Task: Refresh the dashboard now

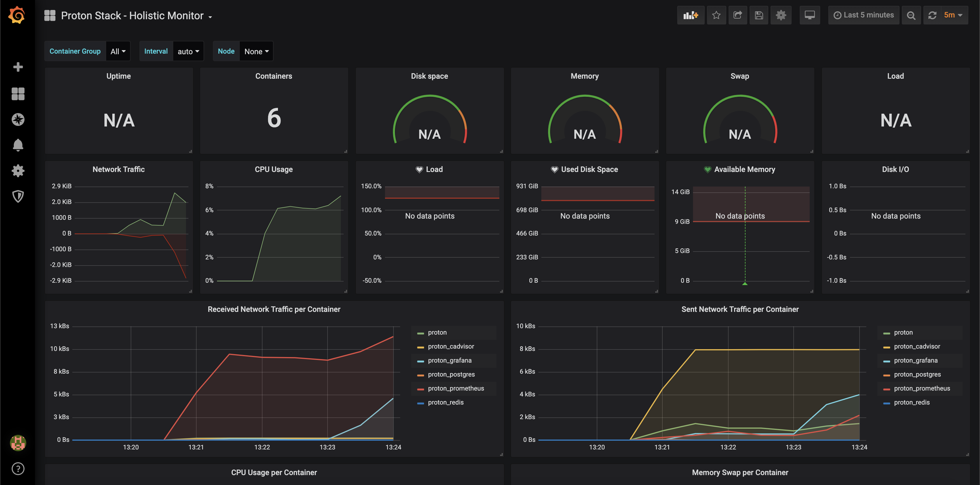Action: (932, 15)
